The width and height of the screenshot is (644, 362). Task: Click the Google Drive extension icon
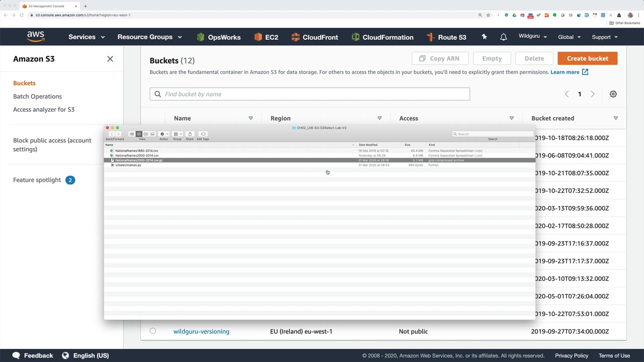point(514,15)
